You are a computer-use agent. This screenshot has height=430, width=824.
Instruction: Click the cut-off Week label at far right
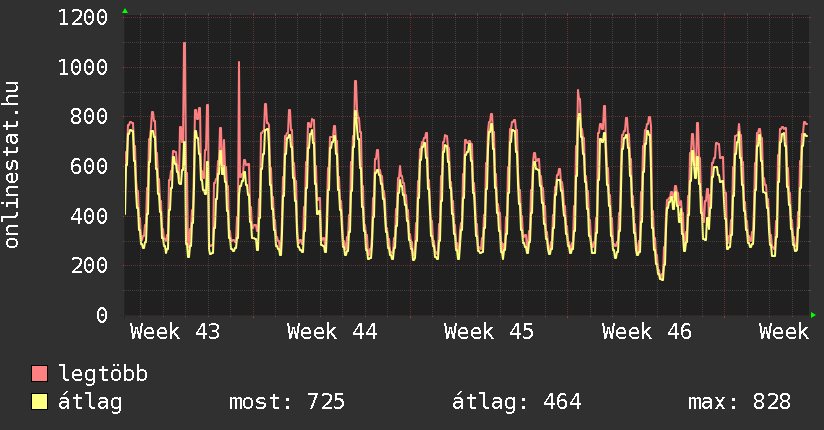coord(783,332)
